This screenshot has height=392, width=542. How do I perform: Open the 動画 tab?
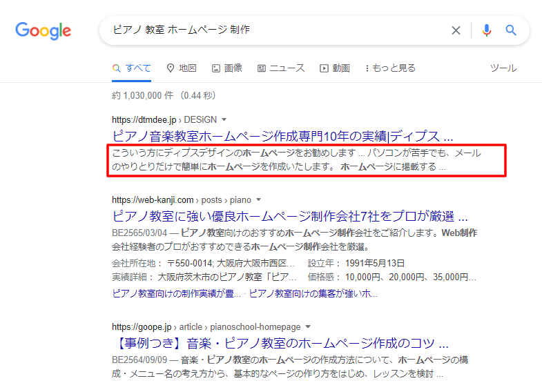point(335,68)
